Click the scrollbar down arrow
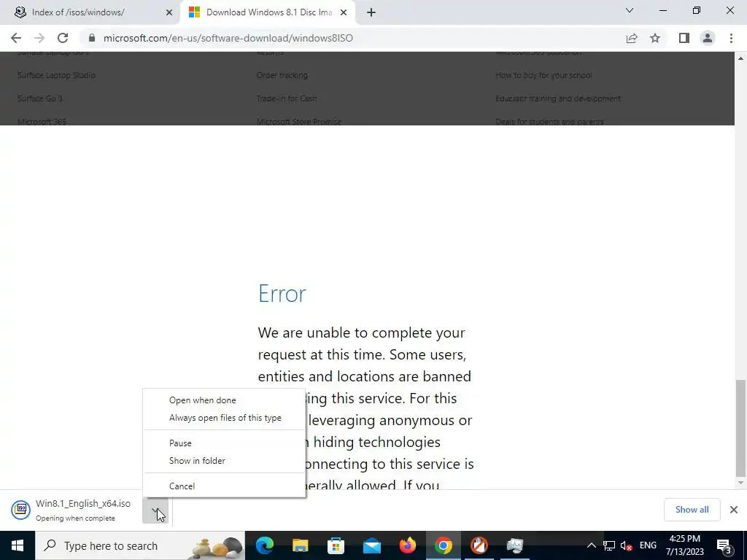The image size is (747, 560). coord(740,483)
